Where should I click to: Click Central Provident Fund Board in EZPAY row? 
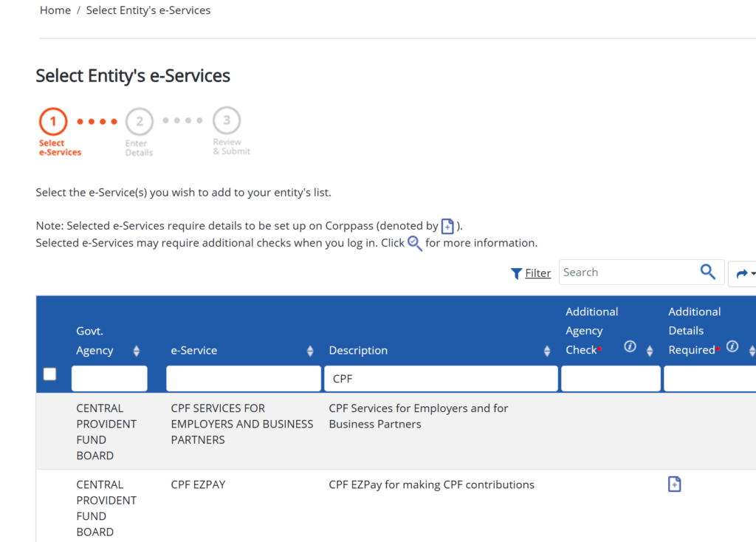click(x=106, y=508)
